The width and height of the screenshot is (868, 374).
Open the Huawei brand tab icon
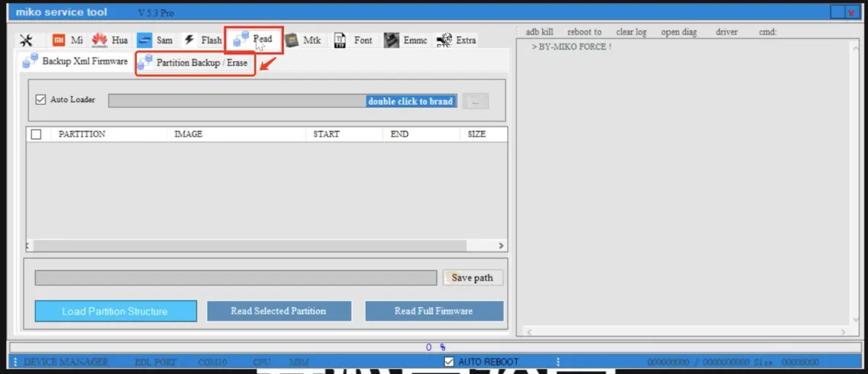100,41
